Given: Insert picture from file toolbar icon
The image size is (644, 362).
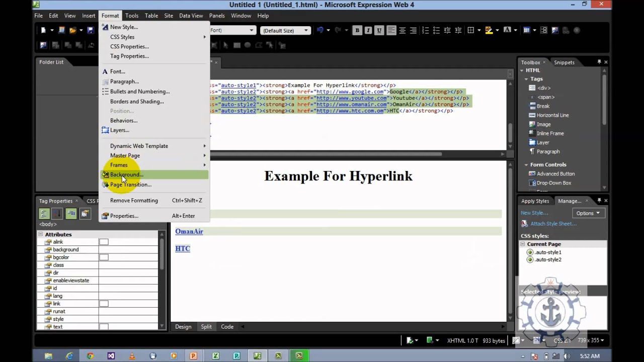Looking at the screenshot, I should pos(554,30).
